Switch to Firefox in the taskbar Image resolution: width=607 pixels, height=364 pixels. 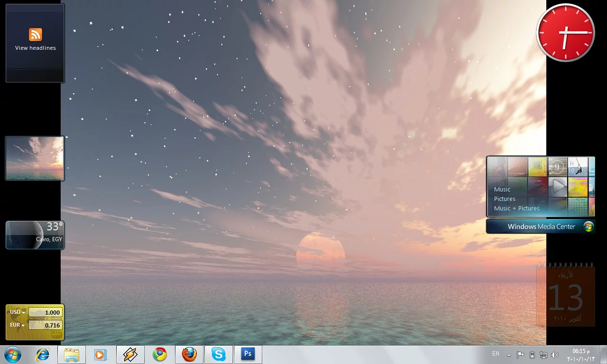189,355
